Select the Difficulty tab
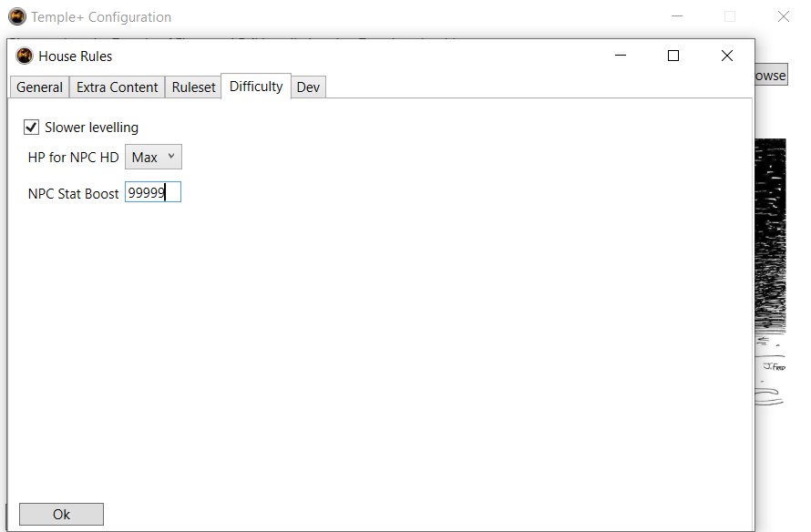Viewport: 811px width, 532px height. point(256,87)
